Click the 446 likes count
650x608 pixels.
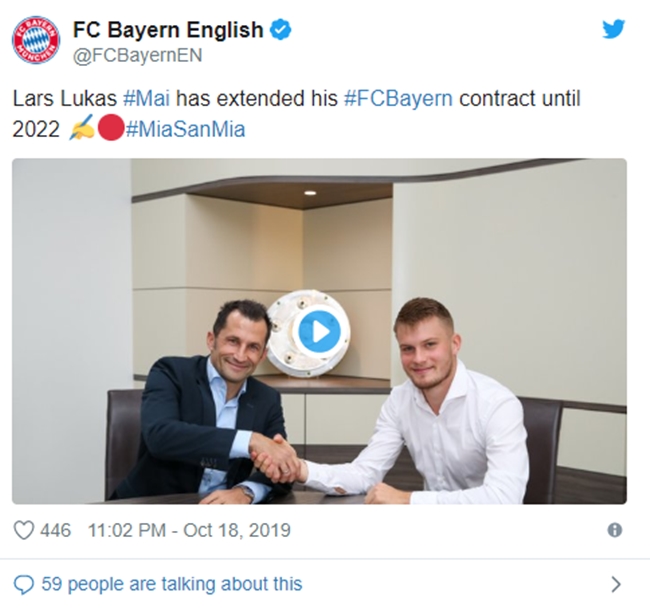point(55,530)
